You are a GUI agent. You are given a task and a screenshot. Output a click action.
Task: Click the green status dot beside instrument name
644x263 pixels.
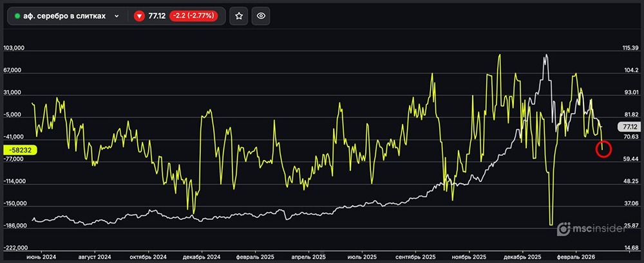pyautogui.click(x=17, y=16)
